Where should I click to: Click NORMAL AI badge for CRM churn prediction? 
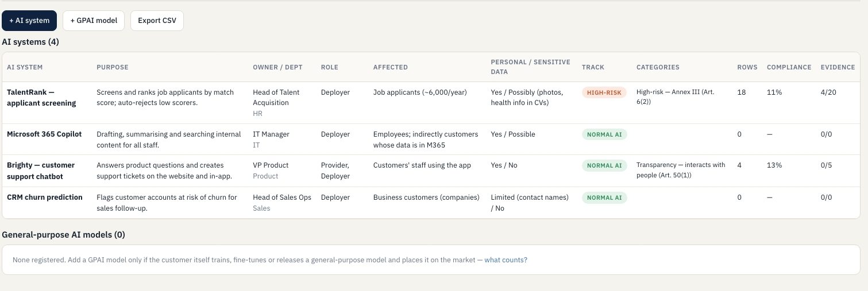604,197
